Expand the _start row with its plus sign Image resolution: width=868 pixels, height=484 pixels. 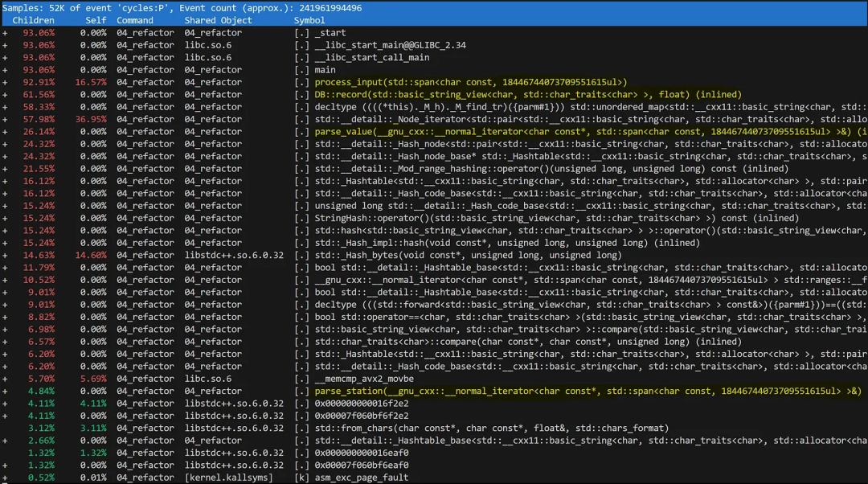point(5,33)
